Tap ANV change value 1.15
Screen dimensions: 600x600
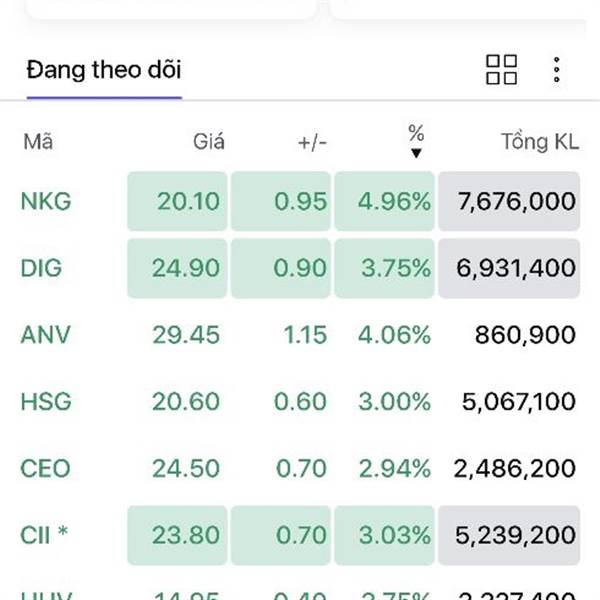[305, 335]
